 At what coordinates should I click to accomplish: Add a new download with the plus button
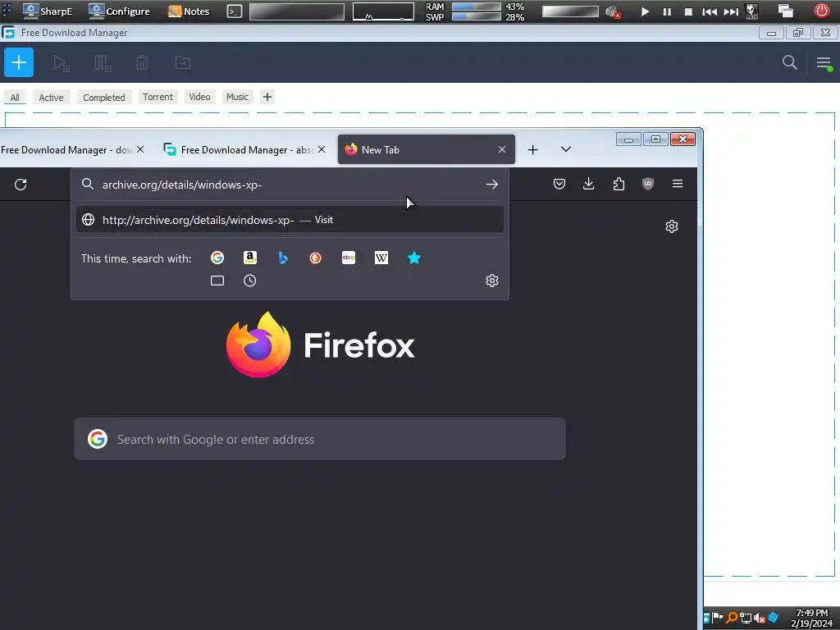(x=19, y=62)
